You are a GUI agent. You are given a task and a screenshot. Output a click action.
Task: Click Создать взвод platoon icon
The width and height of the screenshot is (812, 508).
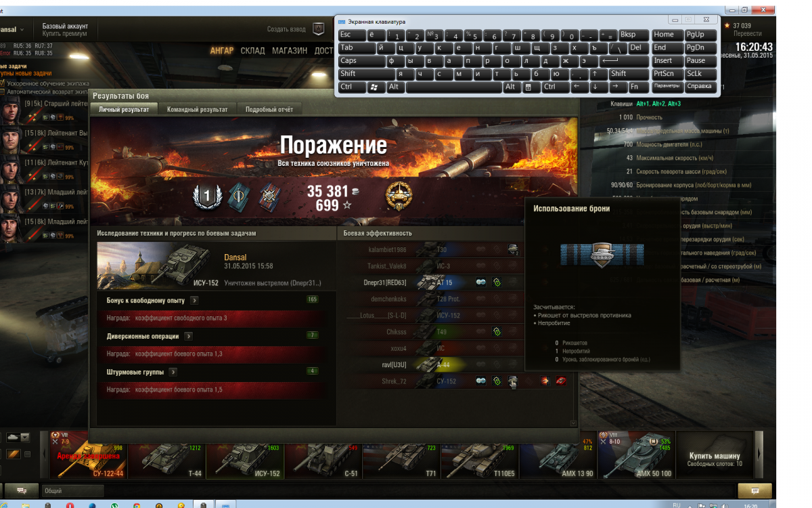[x=318, y=29]
